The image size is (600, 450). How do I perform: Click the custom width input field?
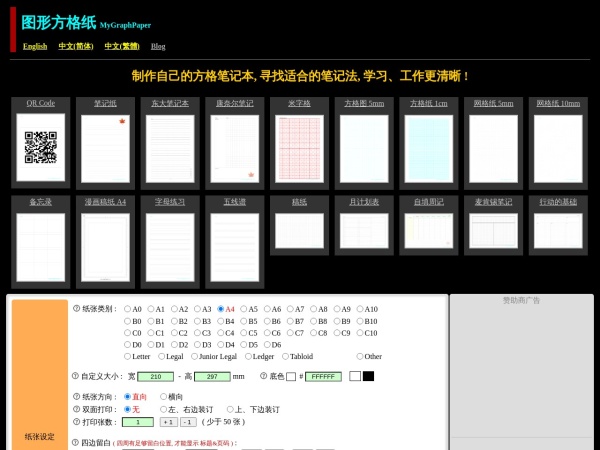154,376
